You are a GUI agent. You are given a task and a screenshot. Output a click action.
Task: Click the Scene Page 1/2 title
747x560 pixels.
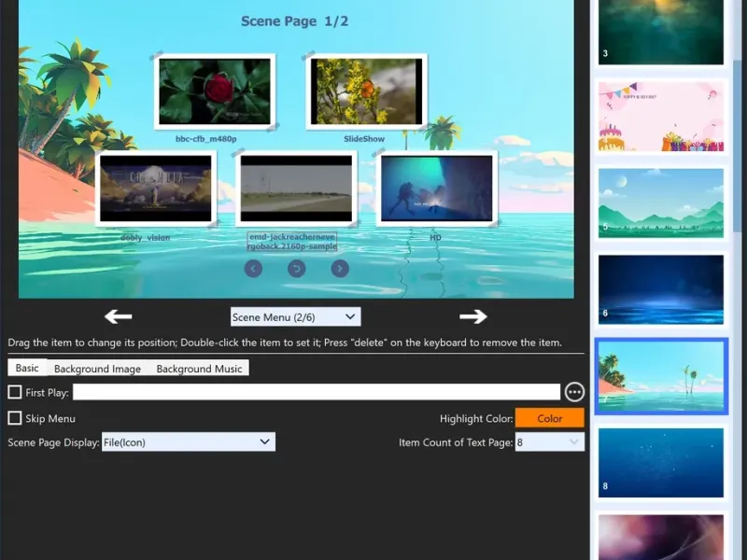tap(294, 21)
